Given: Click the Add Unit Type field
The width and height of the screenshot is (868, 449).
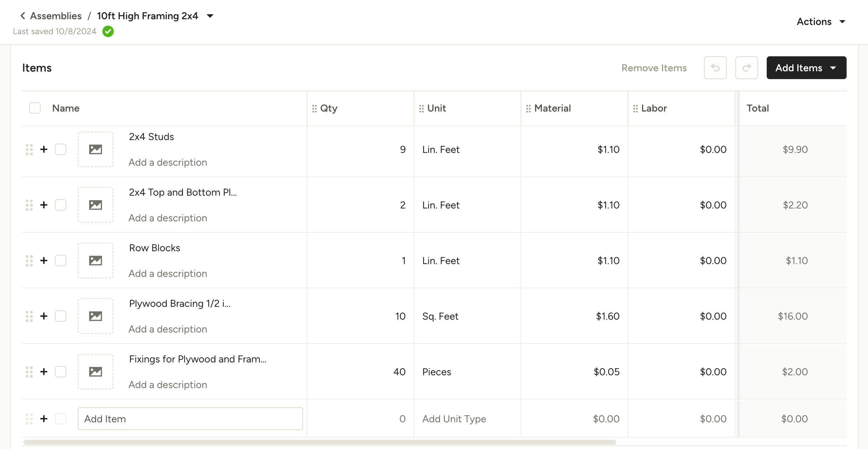Looking at the screenshot, I should point(467,419).
